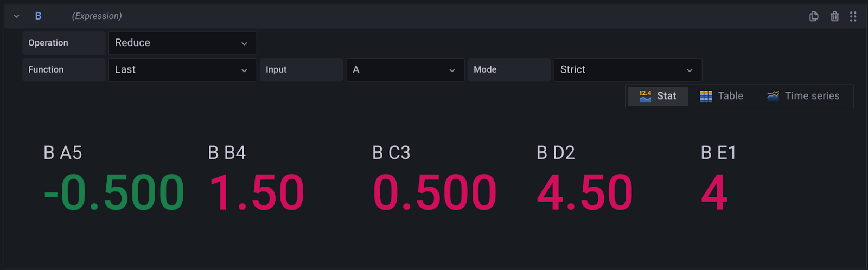
Task: Click the B B4 stat value 1.50
Action: 257,192
